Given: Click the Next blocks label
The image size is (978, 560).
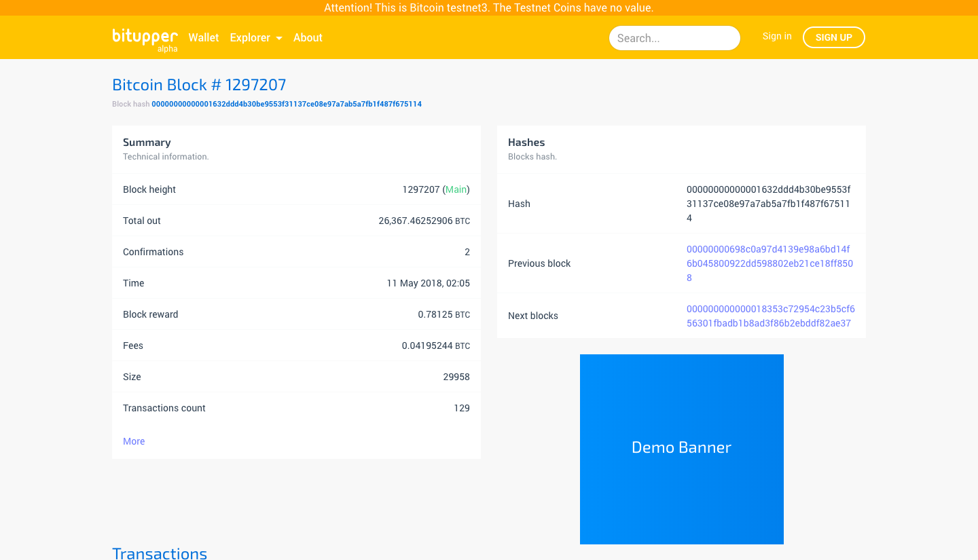Looking at the screenshot, I should 533,316.
